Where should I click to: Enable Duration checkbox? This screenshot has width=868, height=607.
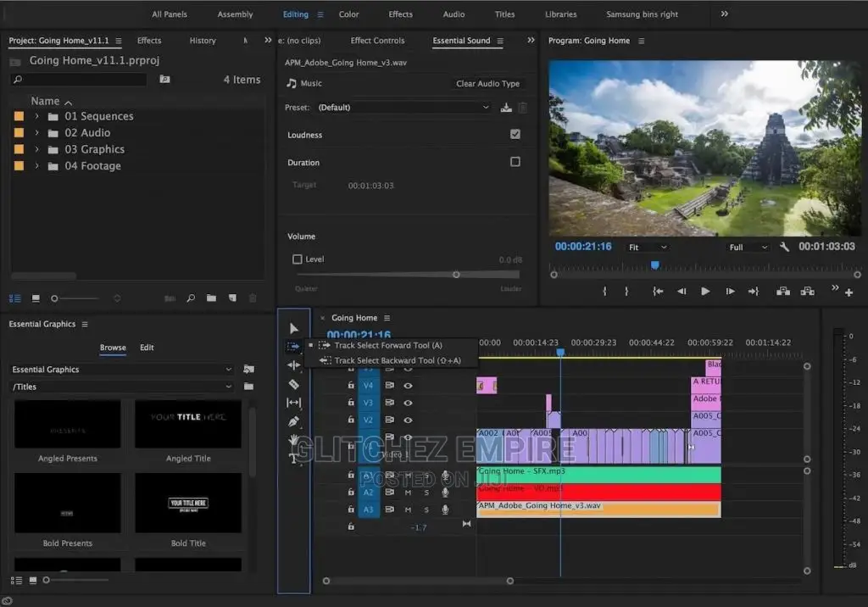(x=515, y=162)
